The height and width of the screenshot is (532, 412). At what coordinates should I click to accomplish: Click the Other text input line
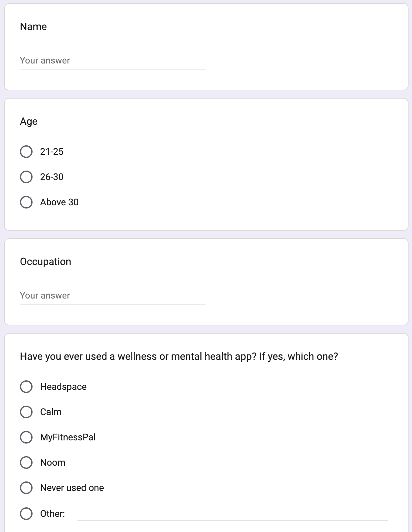232,514
